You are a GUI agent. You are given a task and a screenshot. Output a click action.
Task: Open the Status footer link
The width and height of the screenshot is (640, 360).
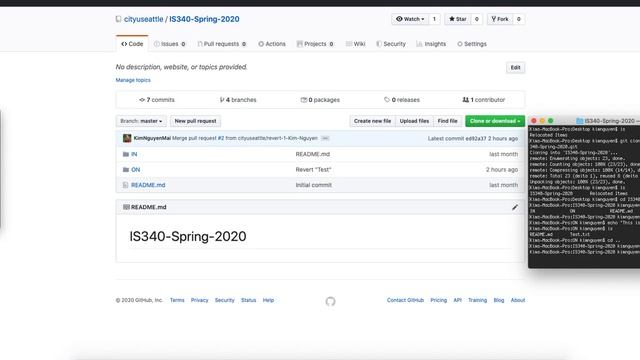click(x=249, y=300)
